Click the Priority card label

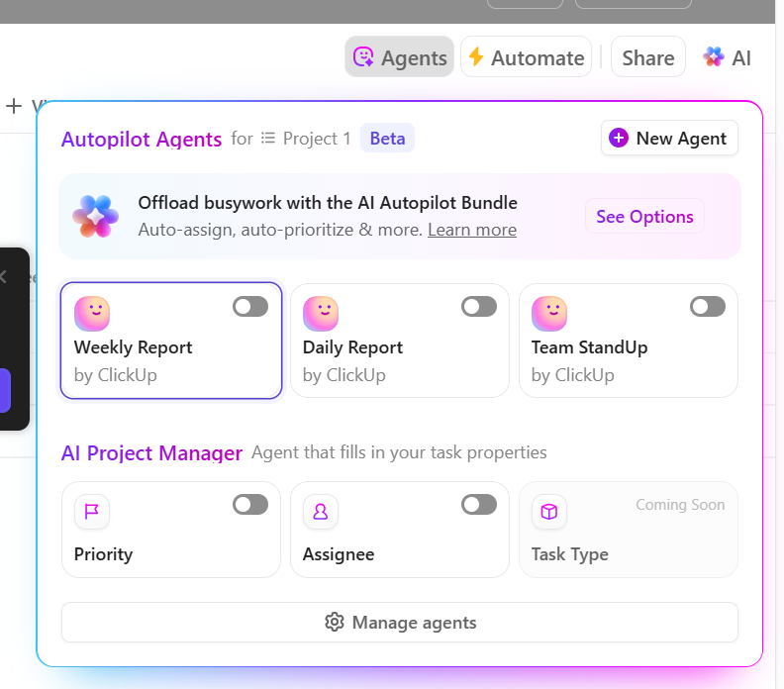(104, 554)
